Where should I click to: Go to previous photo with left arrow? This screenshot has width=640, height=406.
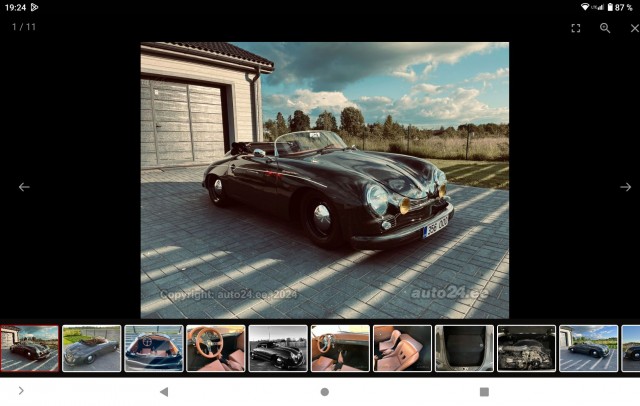pyautogui.click(x=24, y=187)
